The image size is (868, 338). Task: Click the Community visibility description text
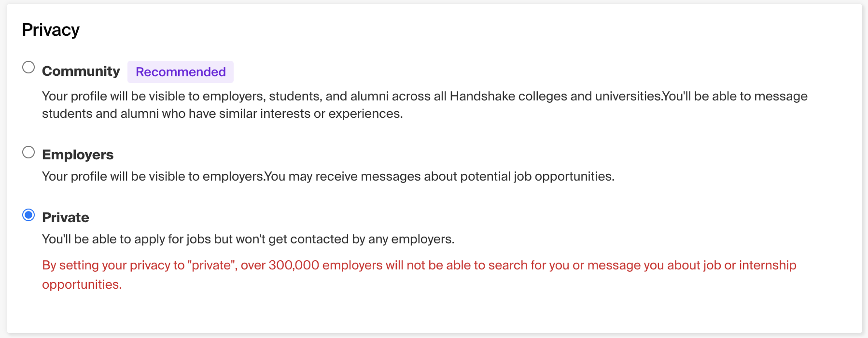425,104
